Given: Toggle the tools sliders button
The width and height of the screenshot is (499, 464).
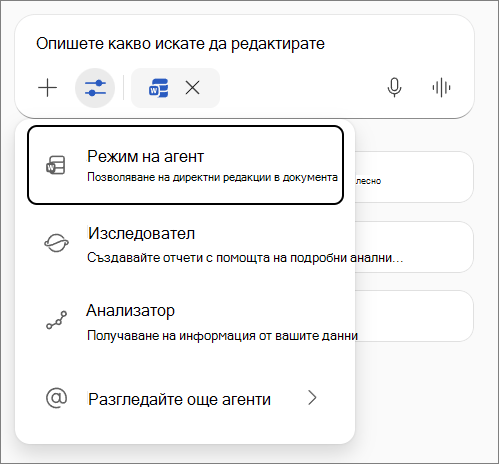Looking at the screenshot, I should [95, 88].
